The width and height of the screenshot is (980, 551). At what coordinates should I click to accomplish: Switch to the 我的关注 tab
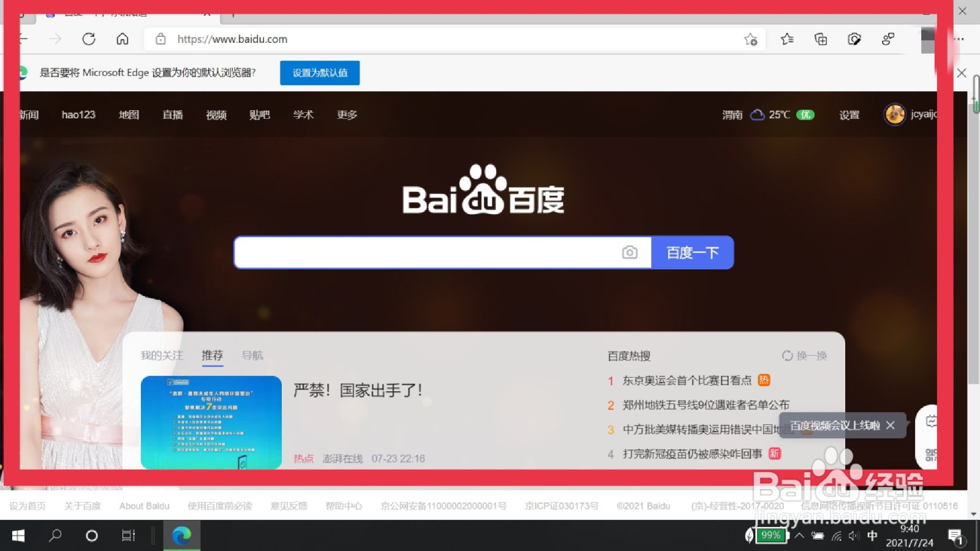(x=161, y=355)
